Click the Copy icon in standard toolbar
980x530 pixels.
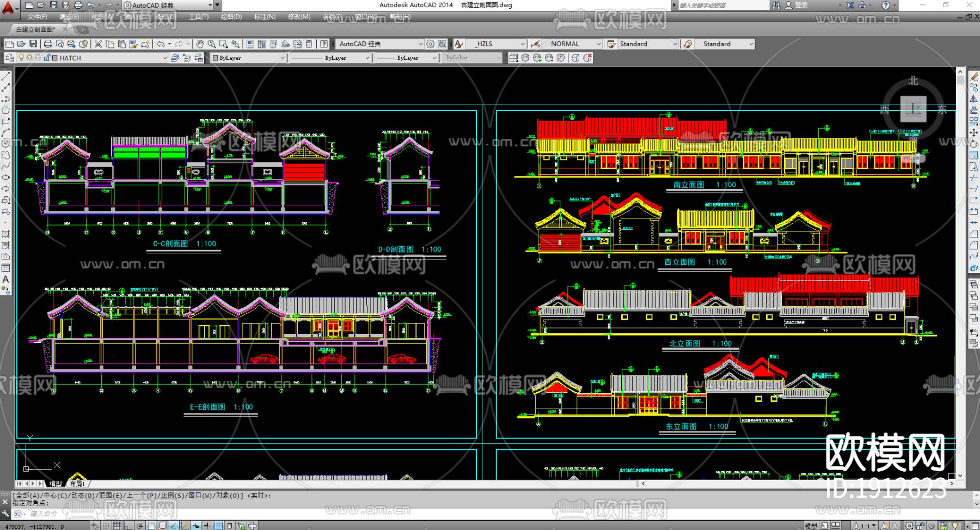[110, 44]
